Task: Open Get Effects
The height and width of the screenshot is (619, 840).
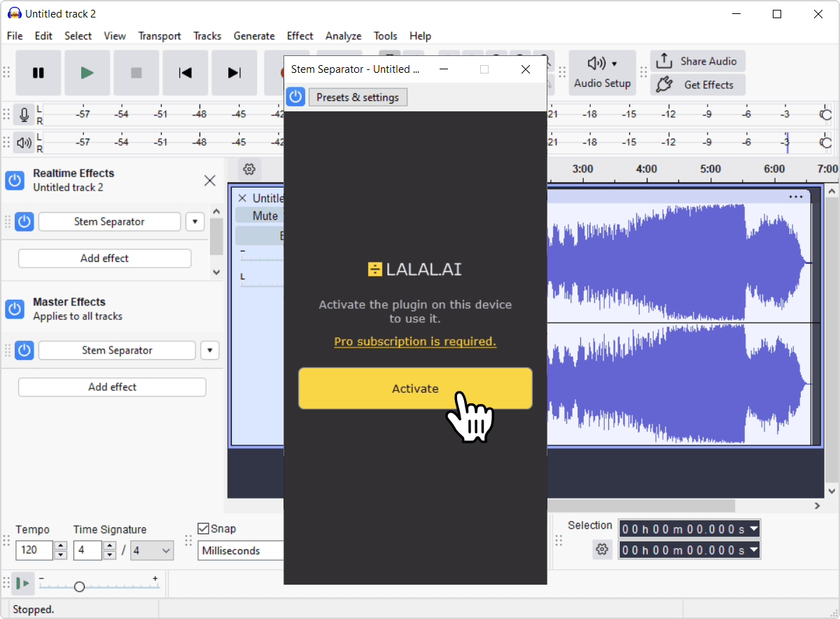Action: pyautogui.click(x=697, y=85)
